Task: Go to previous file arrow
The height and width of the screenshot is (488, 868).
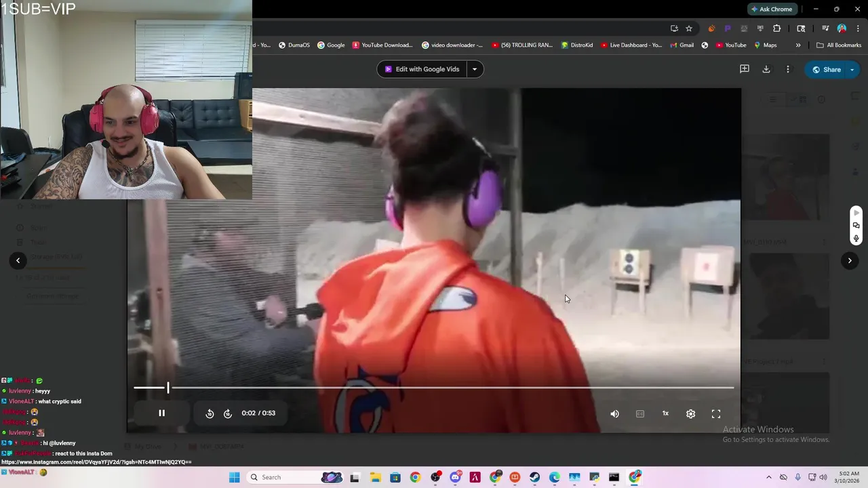Action: (18, 260)
